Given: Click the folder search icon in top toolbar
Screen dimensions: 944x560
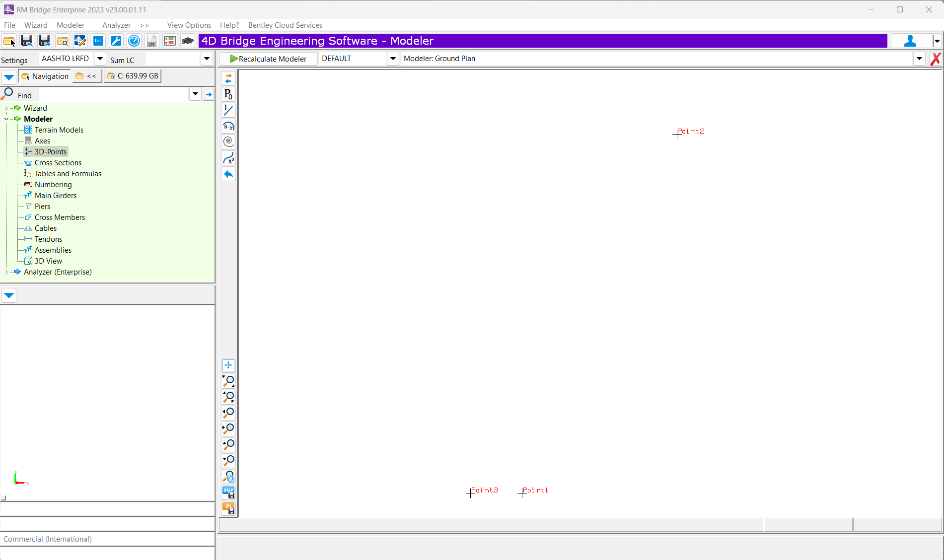Looking at the screenshot, I should pyautogui.click(x=63, y=41).
